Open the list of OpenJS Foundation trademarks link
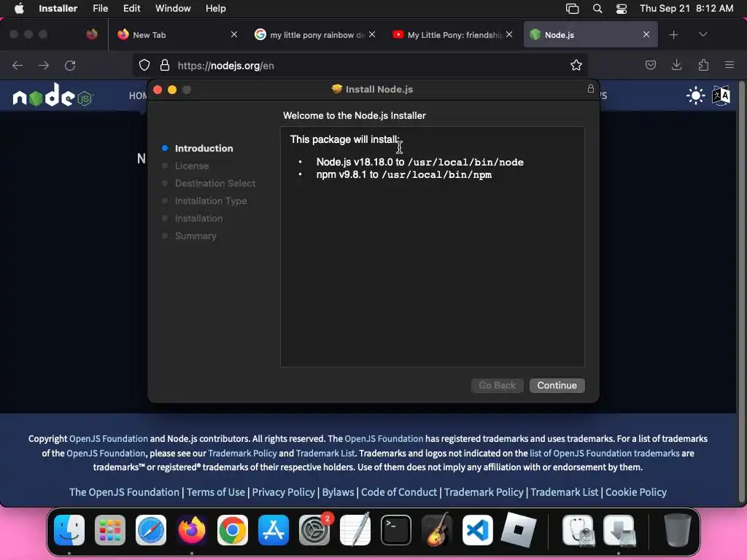The image size is (747, 560). (x=605, y=454)
